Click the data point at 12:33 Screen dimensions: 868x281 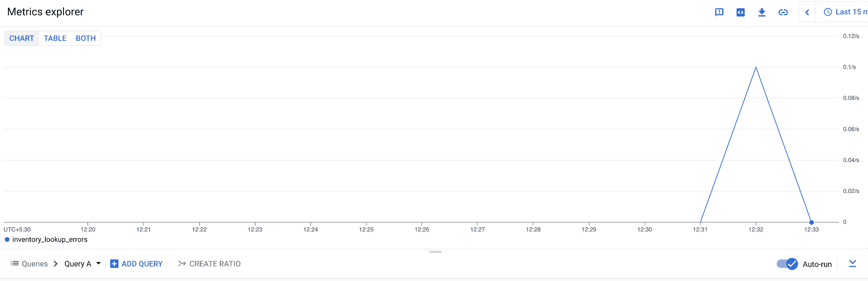811,222
